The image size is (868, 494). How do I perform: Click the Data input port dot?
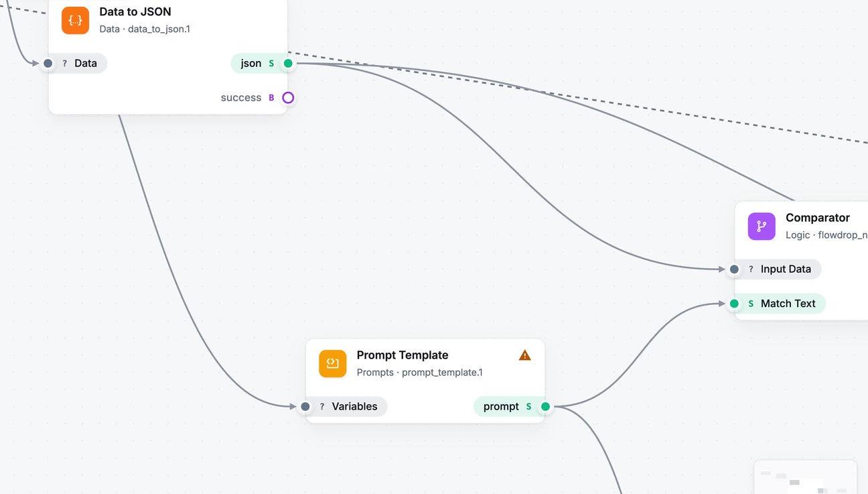48,64
